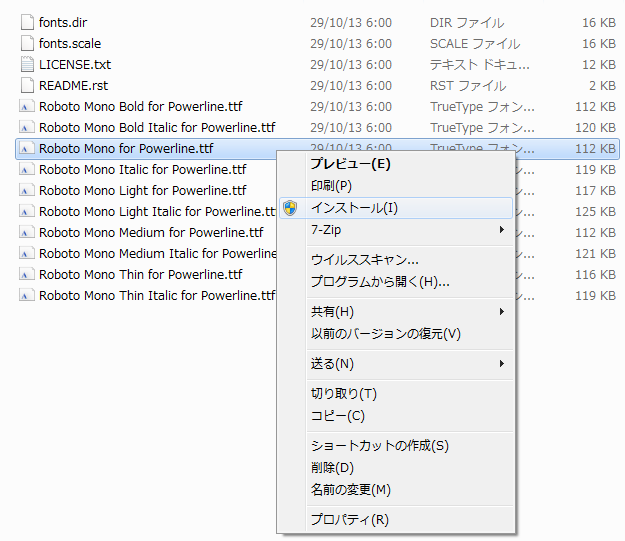Select Roboto Mono Bold Italic for Powerline.ttf

tap(157, 128)
